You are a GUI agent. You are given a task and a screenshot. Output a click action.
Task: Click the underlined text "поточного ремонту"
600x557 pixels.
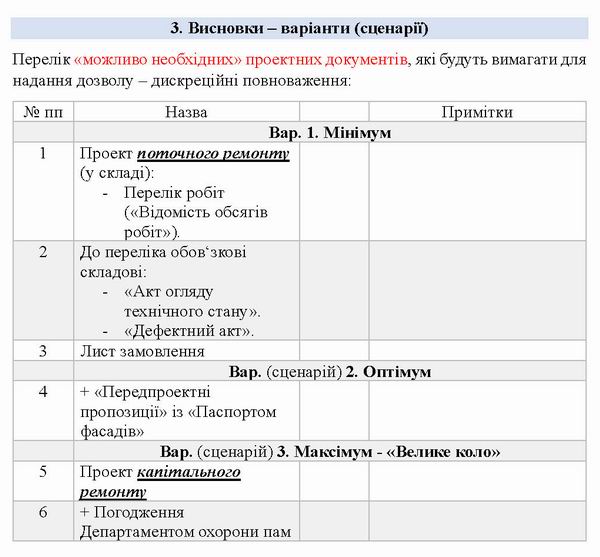pos(213,154)
